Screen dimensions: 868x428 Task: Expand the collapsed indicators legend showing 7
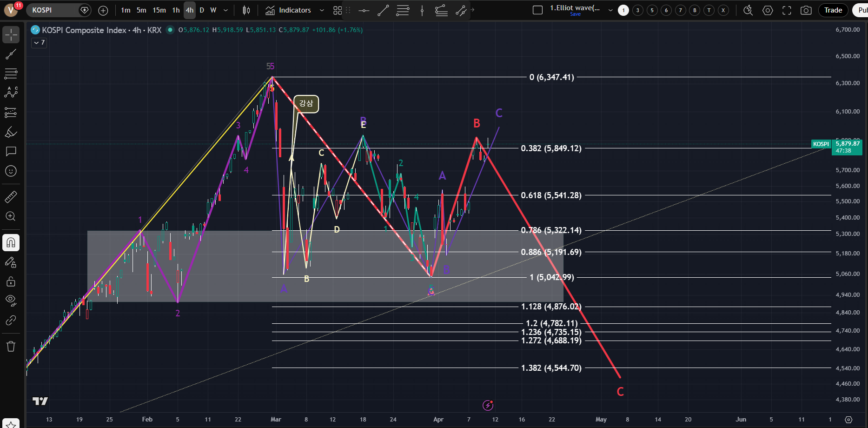(39, 43)
